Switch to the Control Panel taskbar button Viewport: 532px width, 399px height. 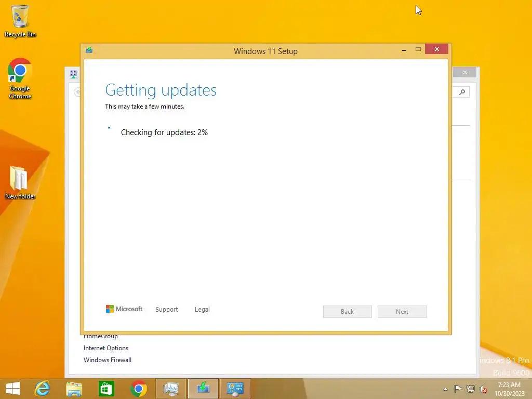(235, 389)
